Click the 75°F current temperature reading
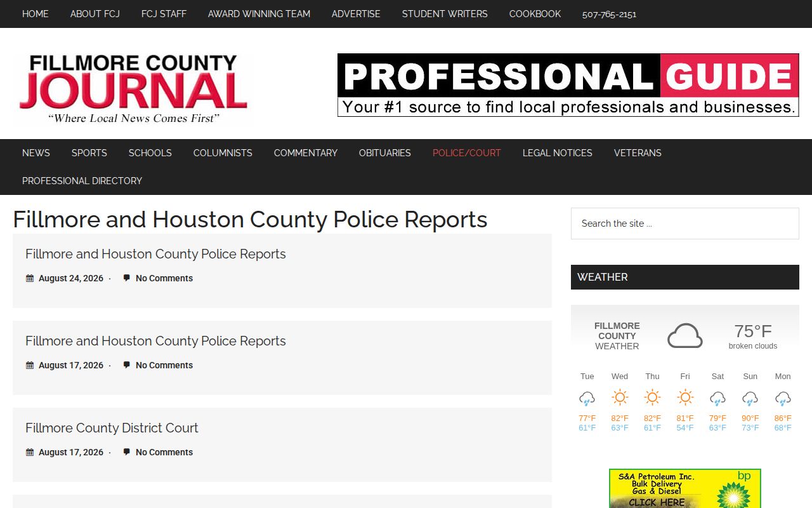 pos(753,331)
